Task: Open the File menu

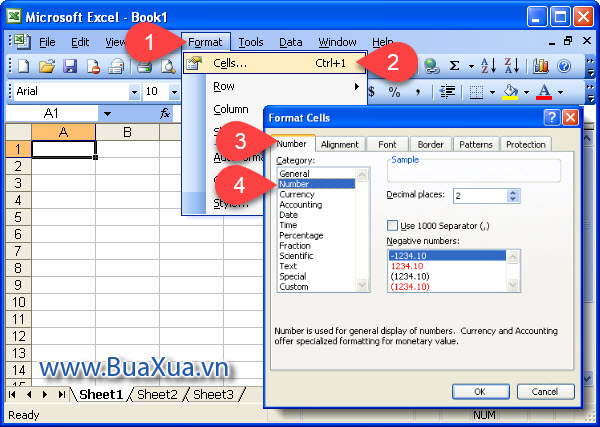Action: [x=47, y=42]
